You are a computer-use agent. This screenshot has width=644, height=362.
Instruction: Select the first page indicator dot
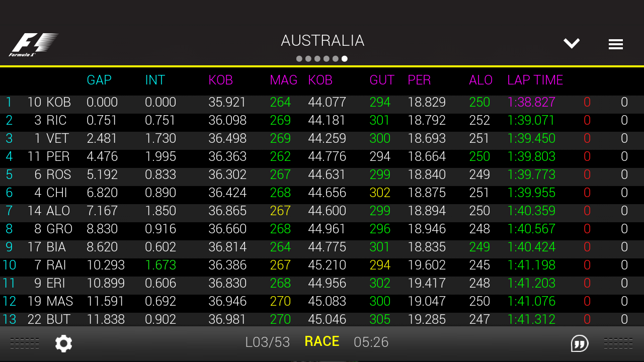[298, 59]
